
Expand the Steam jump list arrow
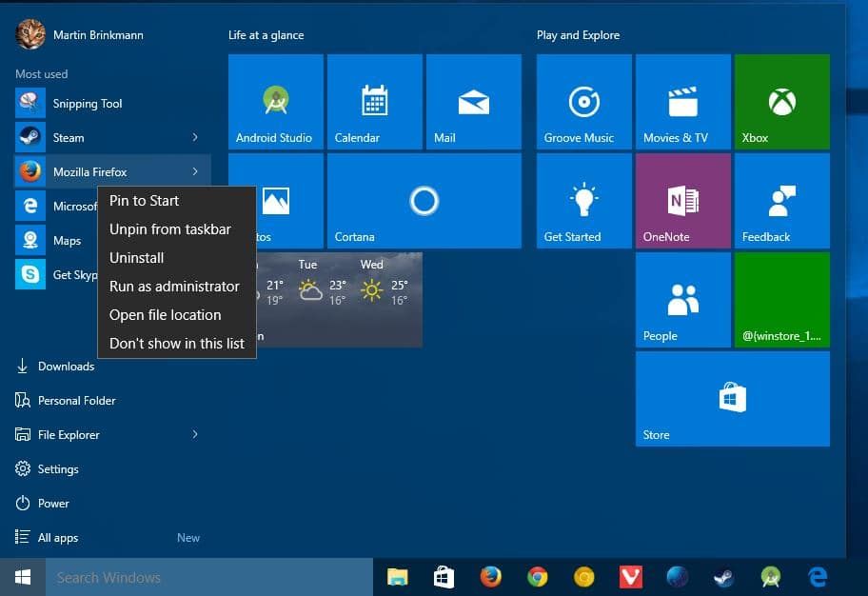point(195,137)
